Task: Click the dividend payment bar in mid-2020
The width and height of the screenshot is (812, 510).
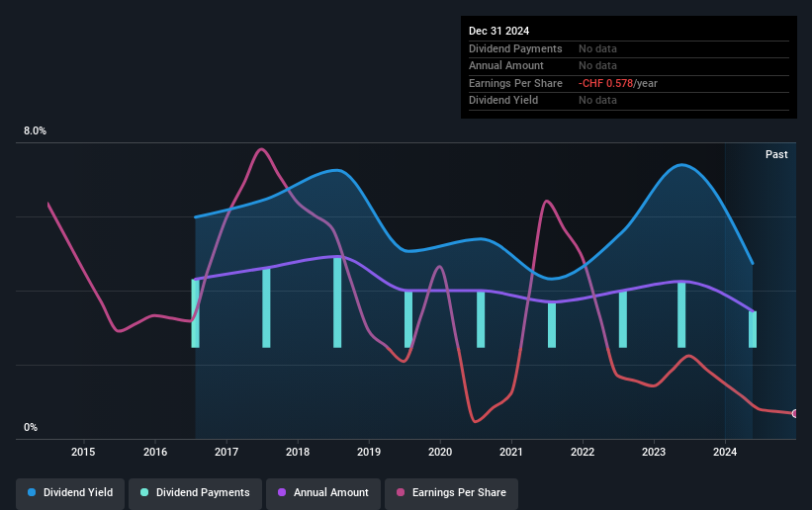Action: [x=481, y=319]
